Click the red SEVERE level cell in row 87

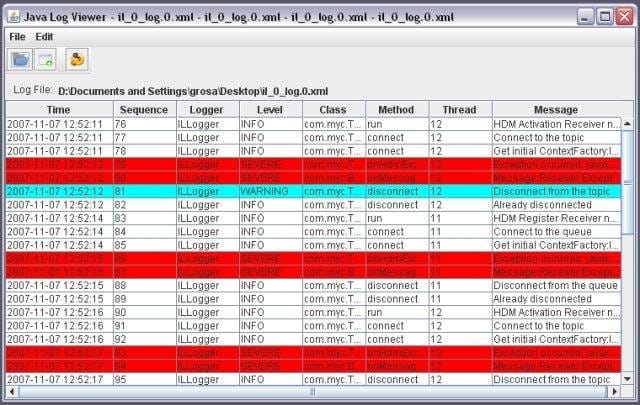click(271, 272)
